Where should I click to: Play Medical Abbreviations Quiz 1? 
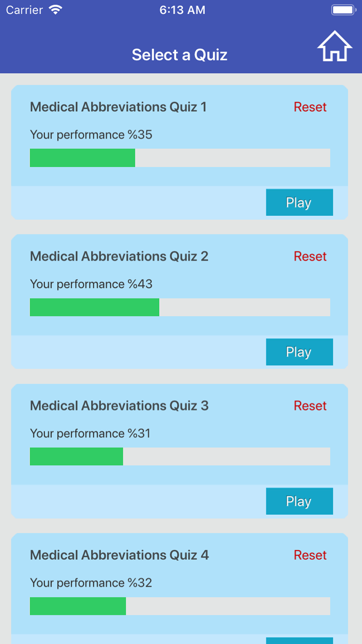[x=299, y=202]
